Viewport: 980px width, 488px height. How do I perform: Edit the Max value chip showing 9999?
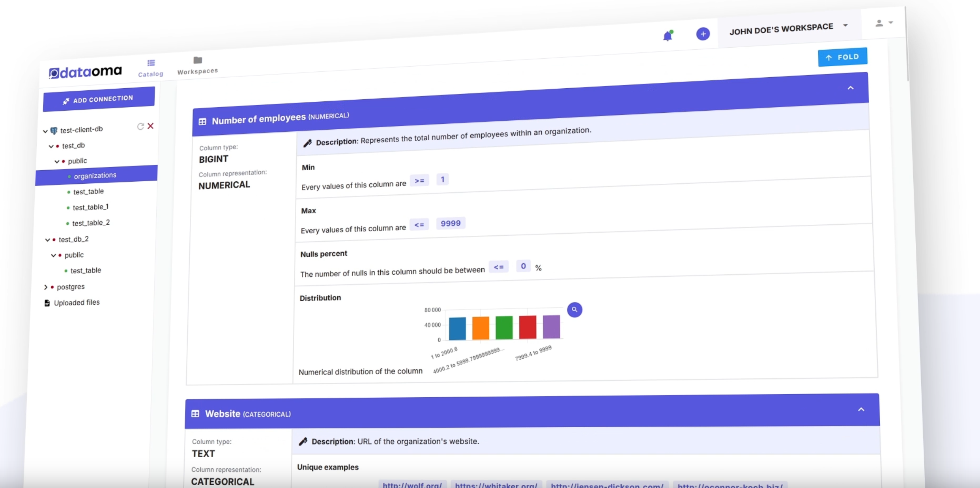(x=450, y=223)
